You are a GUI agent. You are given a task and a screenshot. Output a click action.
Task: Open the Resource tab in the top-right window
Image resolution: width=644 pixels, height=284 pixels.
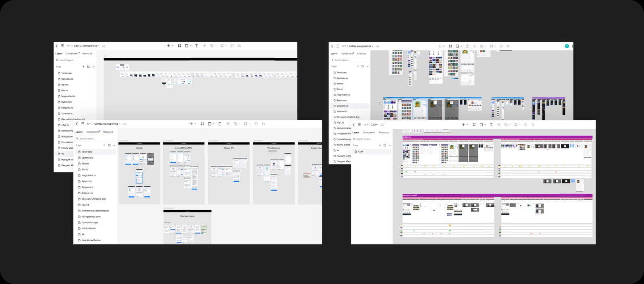(x=361, y=54)
